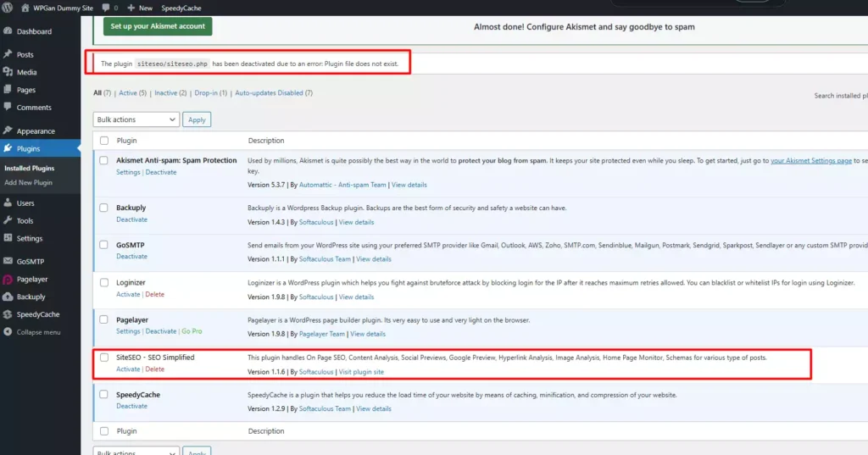View details for Akismet plugin
Viewport: 868px width, 455px height.
pyautogui.click(x=409, y=185)
